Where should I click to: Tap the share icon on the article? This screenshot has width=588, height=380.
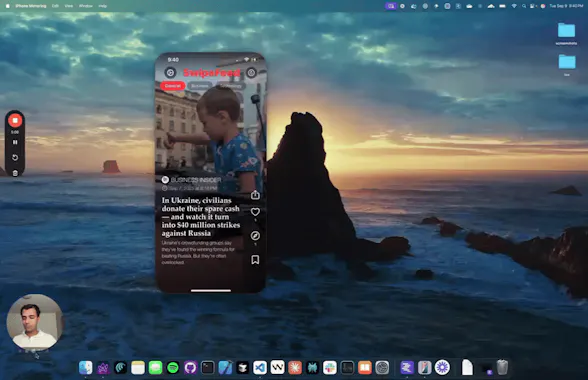[255, 195]
